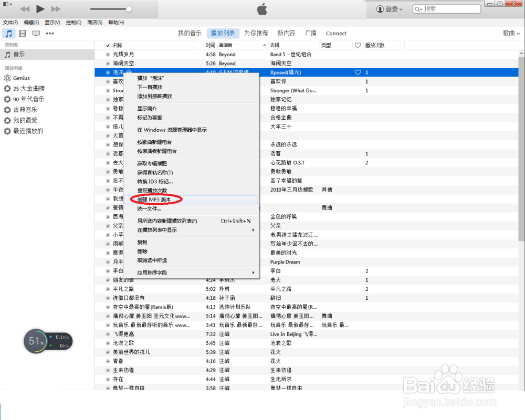Uncheck the 海阔天空 song checkbox

108,64
